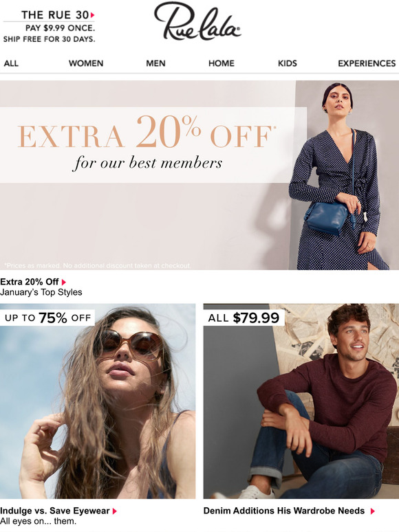Open Indulge vs. Save Eyewear link
This screenshot has height=532, width=399.
click(55, 511)
